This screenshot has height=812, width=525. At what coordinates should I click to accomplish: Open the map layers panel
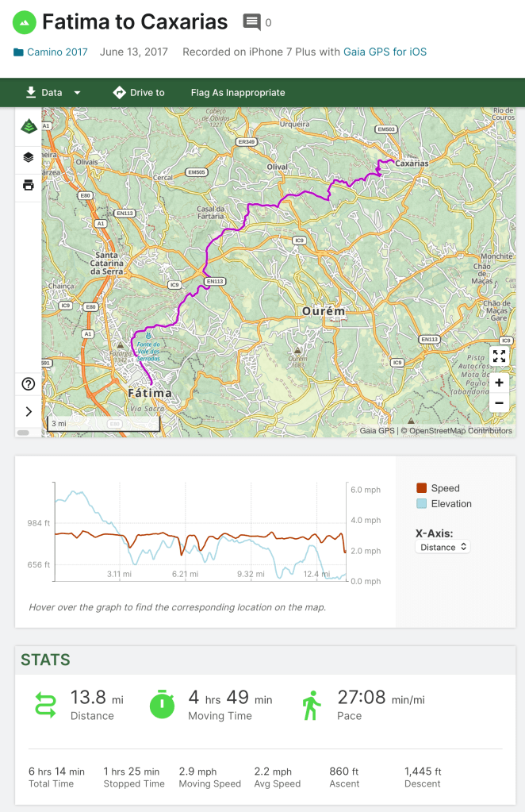[29, 157]
